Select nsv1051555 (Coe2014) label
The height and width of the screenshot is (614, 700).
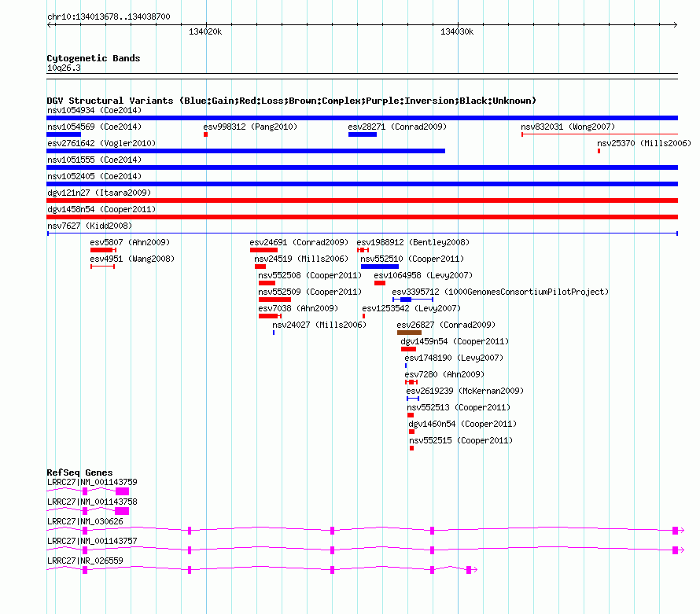(94, 160)
